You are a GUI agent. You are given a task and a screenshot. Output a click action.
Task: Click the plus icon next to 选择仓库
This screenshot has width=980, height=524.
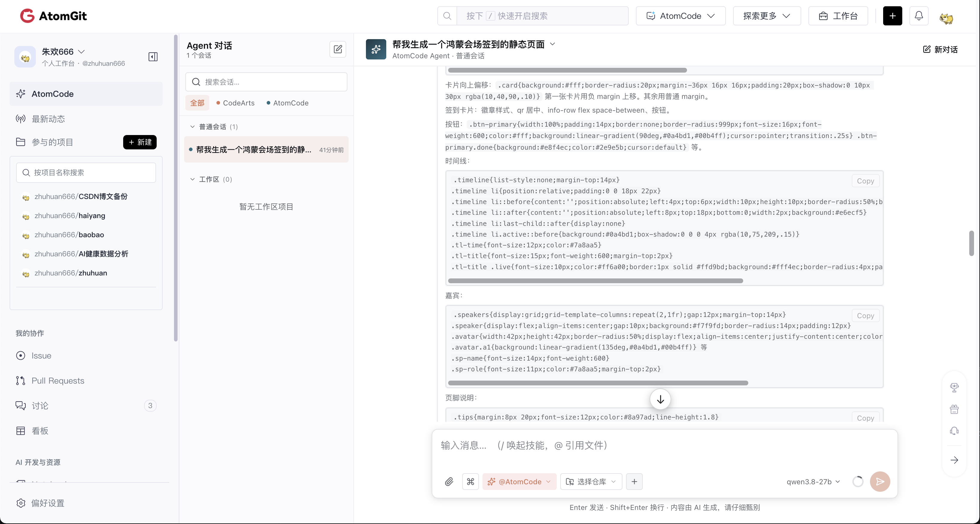click(634, 481)
